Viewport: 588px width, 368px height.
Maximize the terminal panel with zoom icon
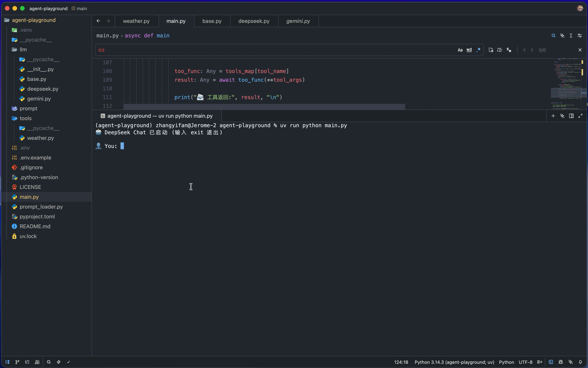click(x=580, y=116)
